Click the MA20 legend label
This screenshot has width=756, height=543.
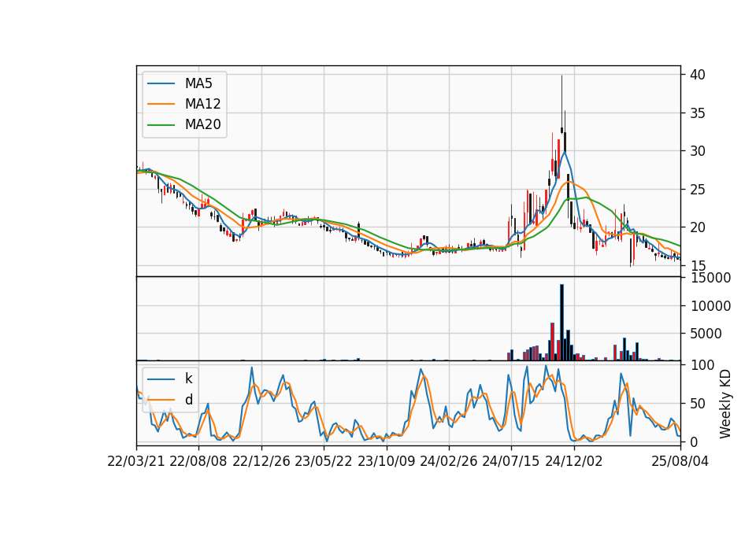[x=202, y=124]
